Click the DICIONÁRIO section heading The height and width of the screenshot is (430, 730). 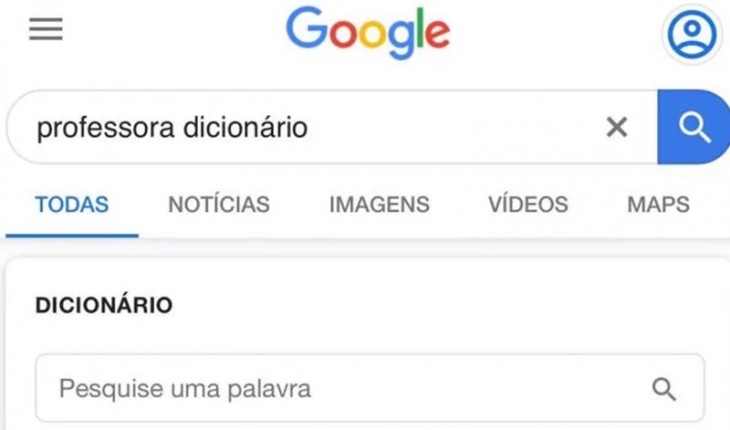[104, 305]
